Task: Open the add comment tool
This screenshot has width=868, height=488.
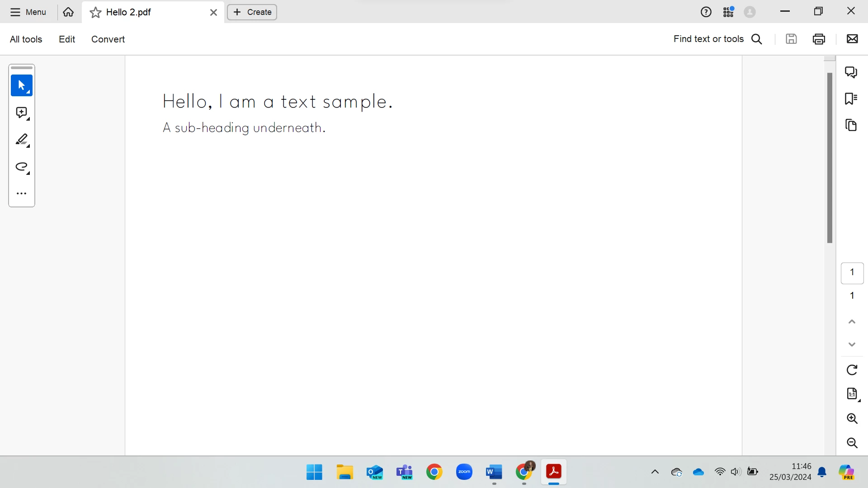Action: 21,113
